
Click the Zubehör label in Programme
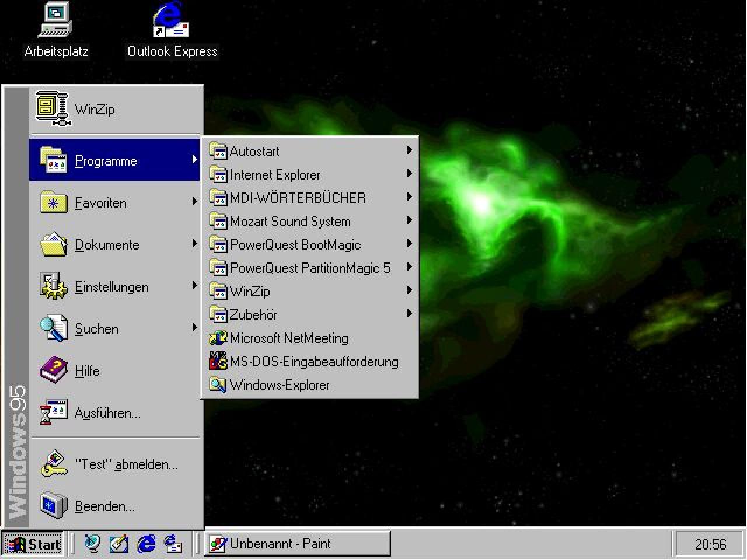(x=253, y=314)
